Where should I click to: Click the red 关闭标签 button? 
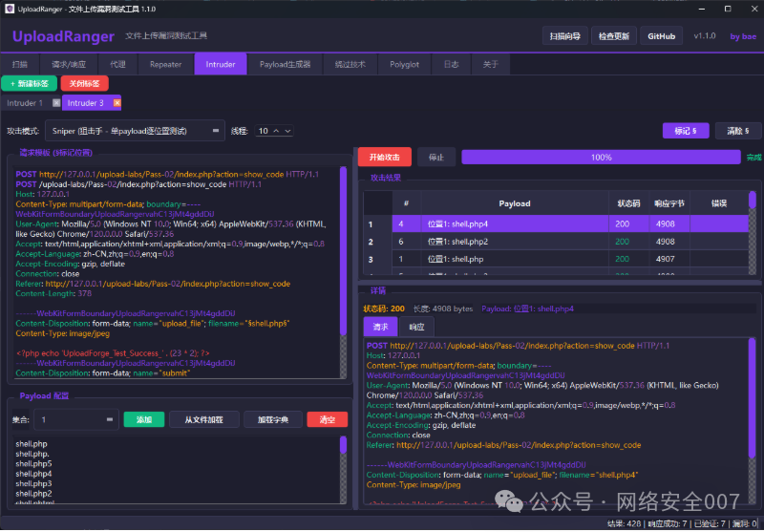pyautogui.click(x=85, y=84)
